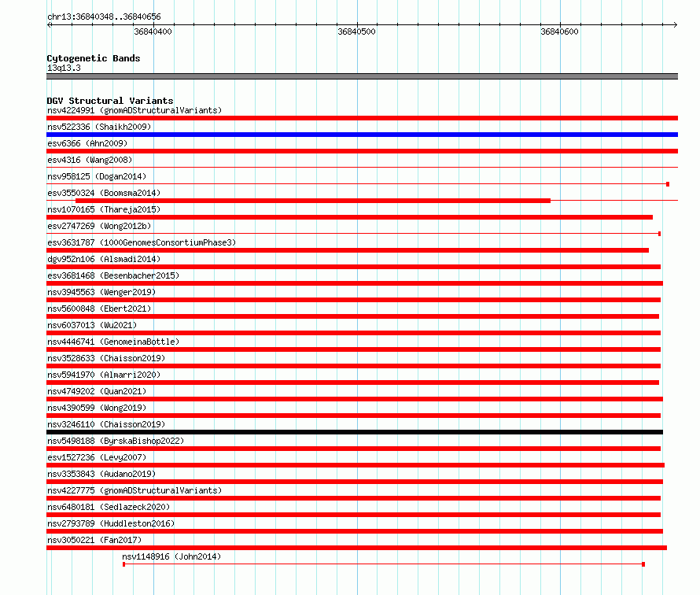
Task: Click the chr13:36840348..36840656 coordinate label
Action: point(104,17)
